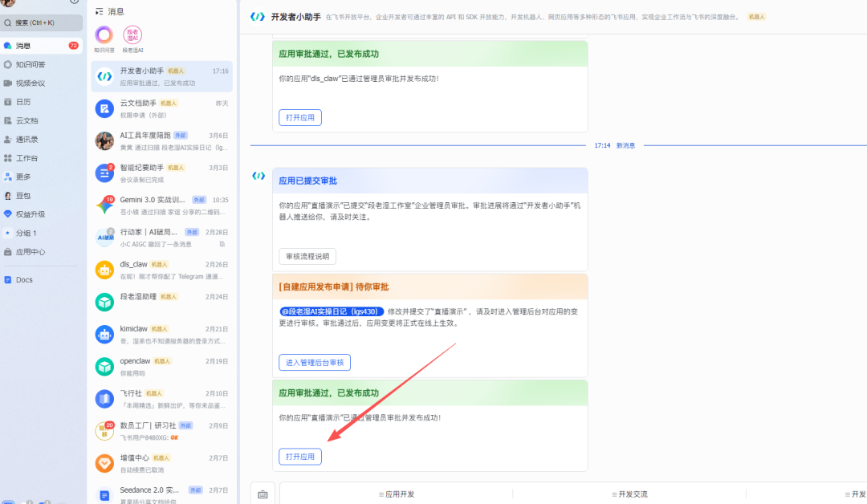867x504 pixels.
Task: Open 分组 1 in the sidebar
Action: pos(42,233)
